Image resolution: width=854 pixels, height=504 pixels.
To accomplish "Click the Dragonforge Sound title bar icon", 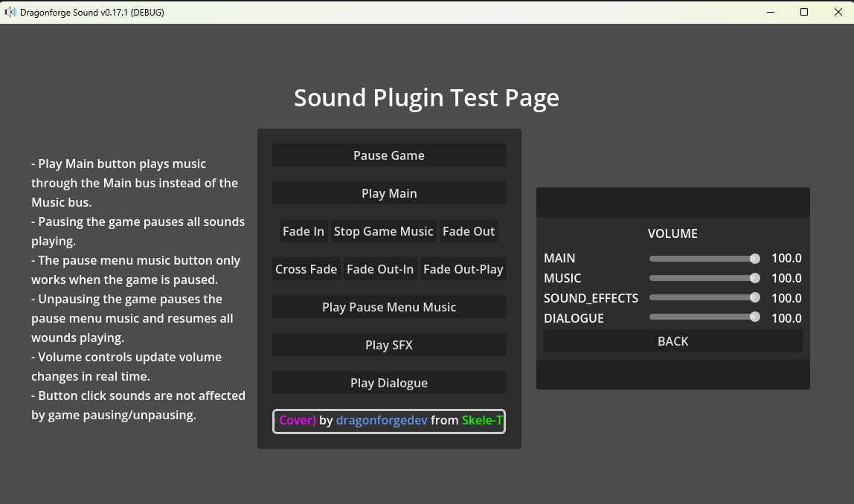I will pos(10,12).
